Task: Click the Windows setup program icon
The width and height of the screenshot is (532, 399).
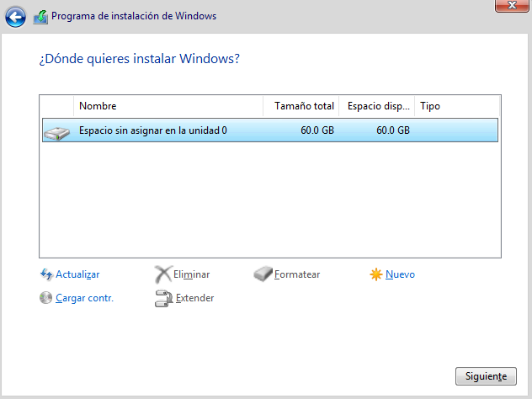Action: click(x=40, y=17)
